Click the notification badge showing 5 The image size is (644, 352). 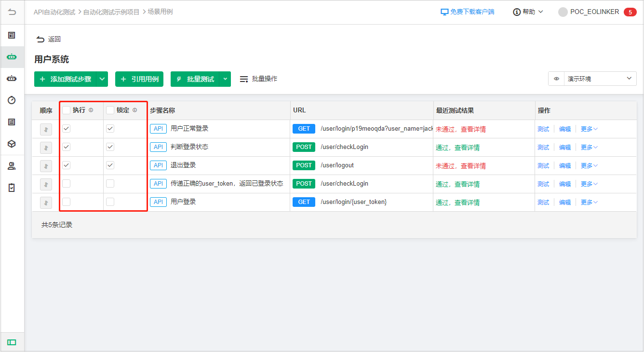[x=630, y=12]
